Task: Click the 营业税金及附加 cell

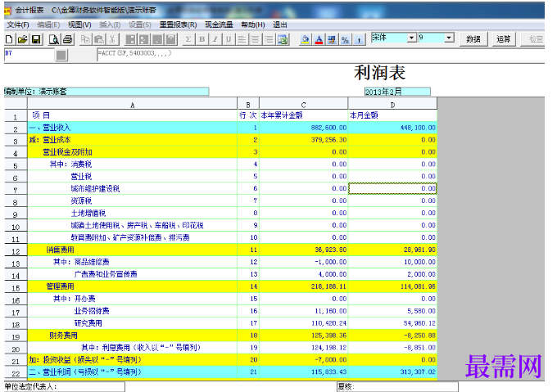Action: point(133,152)
